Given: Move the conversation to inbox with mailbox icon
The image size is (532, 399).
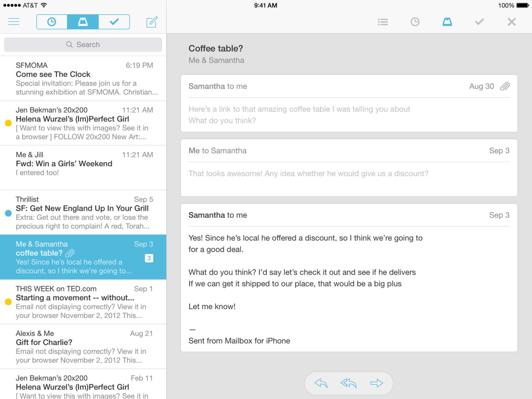Looking at the screenshot, I should [447, 22].
